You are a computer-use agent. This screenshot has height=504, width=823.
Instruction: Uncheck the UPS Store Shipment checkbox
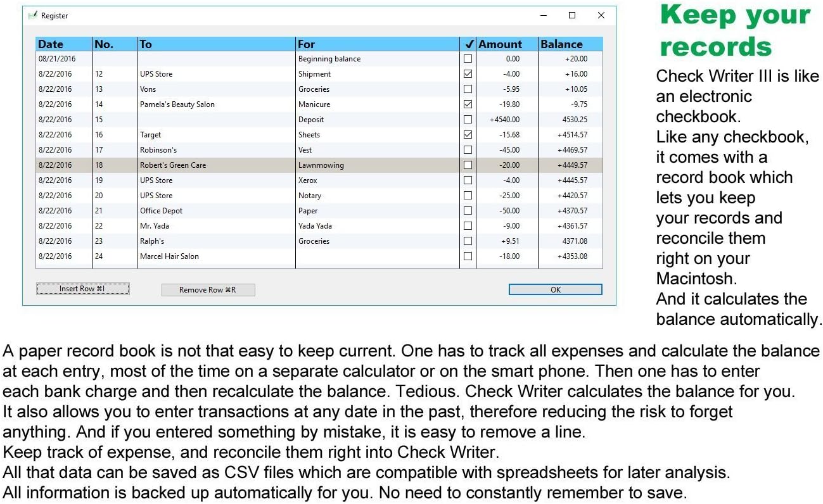[468, 74]
